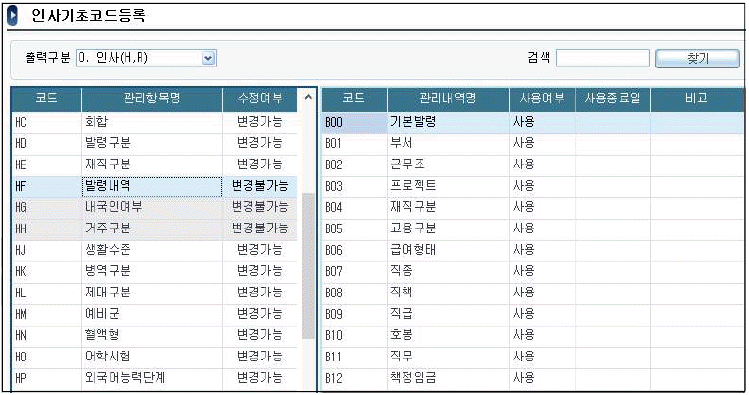Select the 책정임금 row
Screen dimensions: 749x395
[x=533, y=378]
